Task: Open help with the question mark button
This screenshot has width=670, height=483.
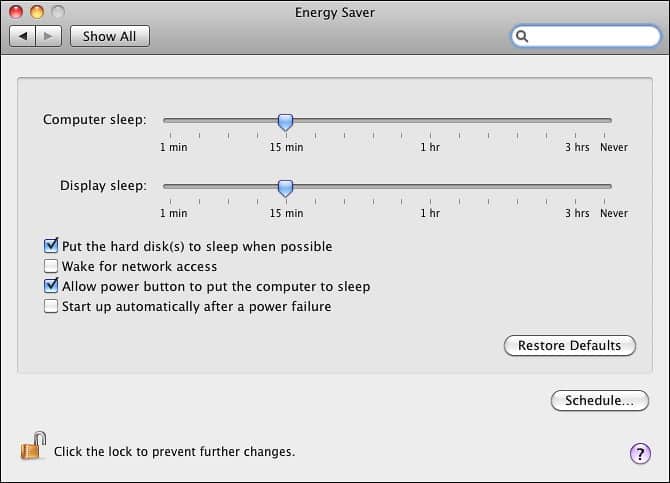Action: [x=640, y=454]
